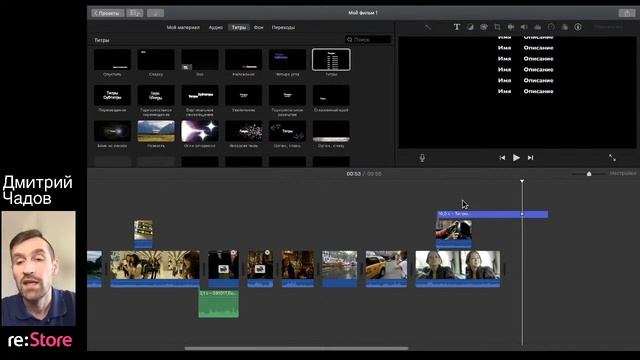Open the noise reduction equalizer tool
Image resolution: width=640 pixels, height=360 pixels.
click(x=538, y=27)
